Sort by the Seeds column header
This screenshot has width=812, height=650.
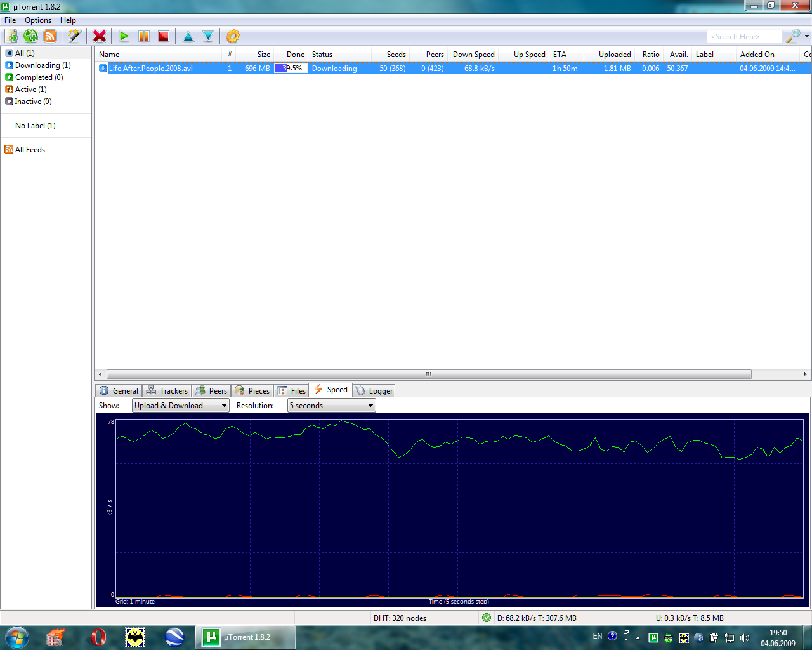click(x=390, y=55)
